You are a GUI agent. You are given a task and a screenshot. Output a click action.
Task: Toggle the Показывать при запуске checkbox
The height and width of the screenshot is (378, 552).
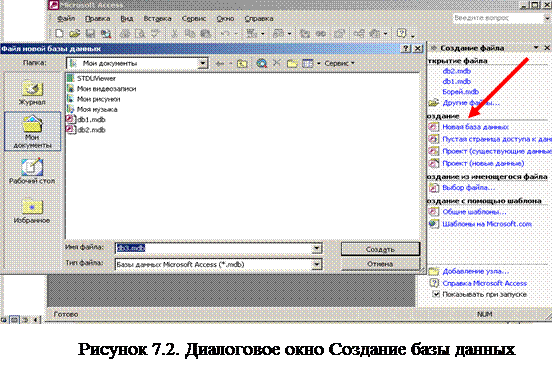coord(436,294)
